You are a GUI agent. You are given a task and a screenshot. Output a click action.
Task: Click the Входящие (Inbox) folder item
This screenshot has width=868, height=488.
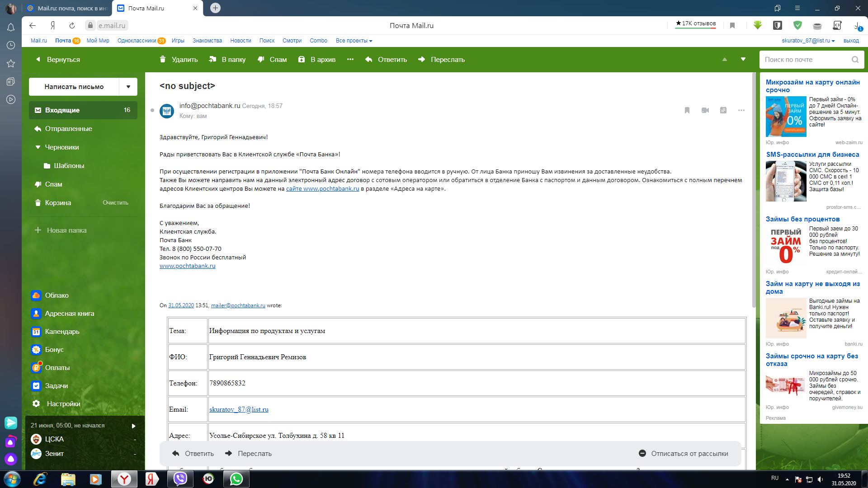62,110
